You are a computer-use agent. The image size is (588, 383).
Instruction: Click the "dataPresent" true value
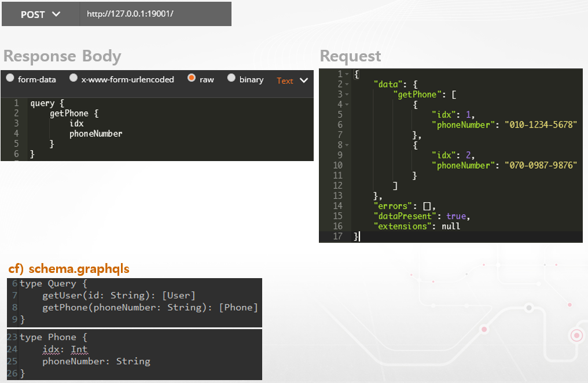tap(456, 216)
